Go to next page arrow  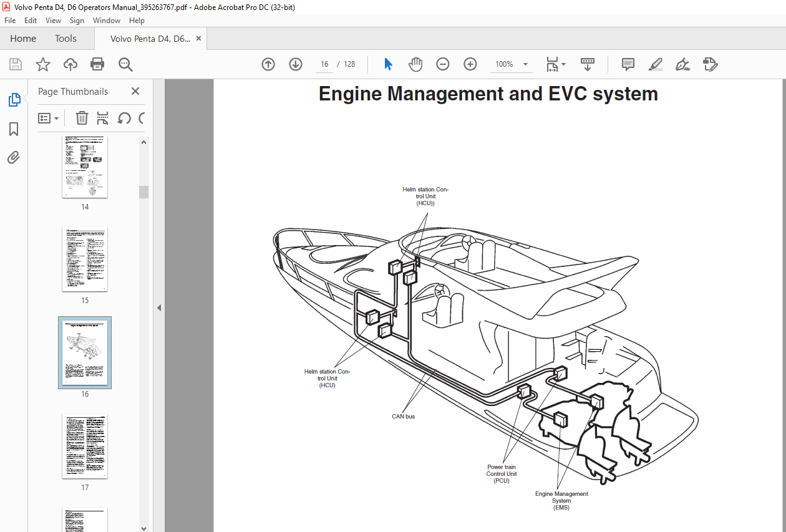tap(296, 64)
